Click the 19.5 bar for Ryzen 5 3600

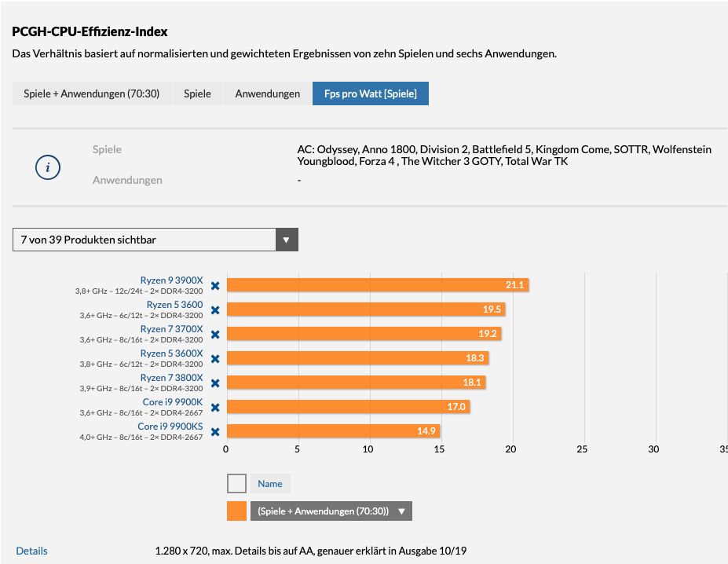point(366,309)
